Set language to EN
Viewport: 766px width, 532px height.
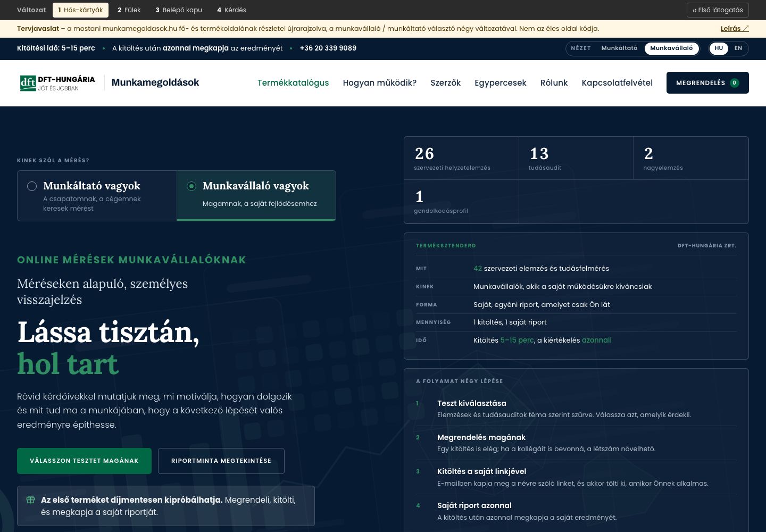(738, 48)
